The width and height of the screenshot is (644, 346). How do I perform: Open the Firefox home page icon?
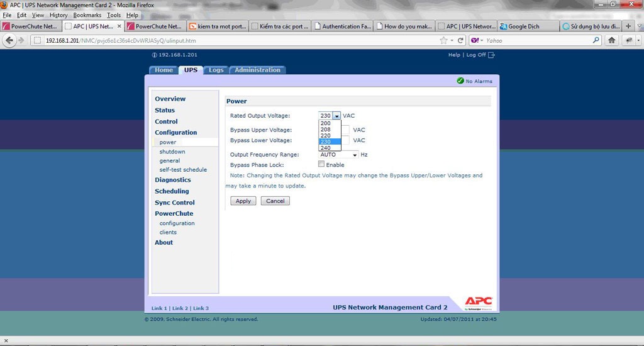click(611, 40)
